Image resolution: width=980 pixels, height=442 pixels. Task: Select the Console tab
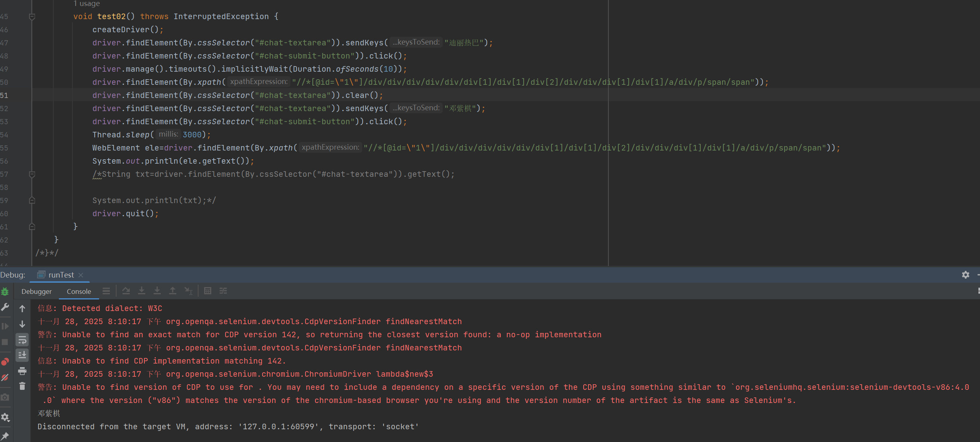(79, 291)
